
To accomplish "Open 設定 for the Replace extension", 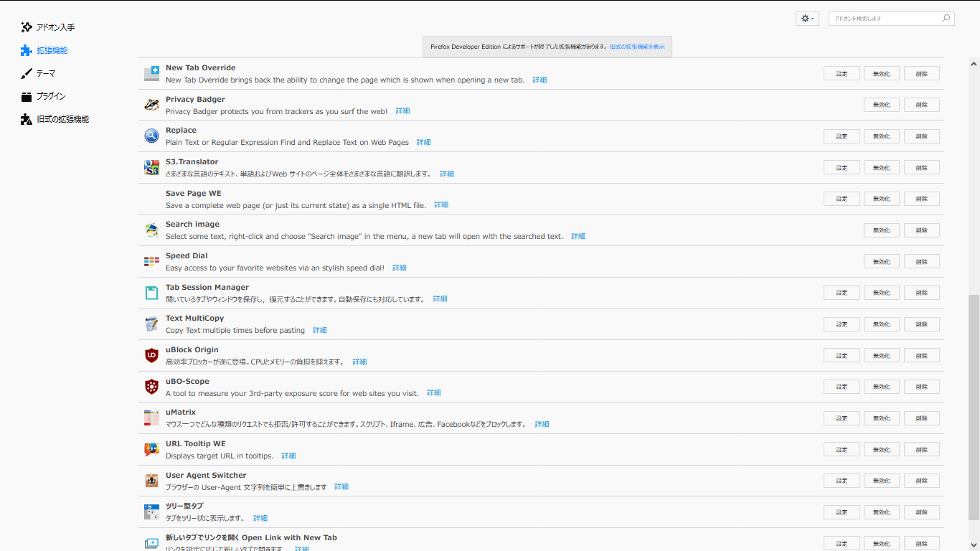I will click(x=842, y=136).
